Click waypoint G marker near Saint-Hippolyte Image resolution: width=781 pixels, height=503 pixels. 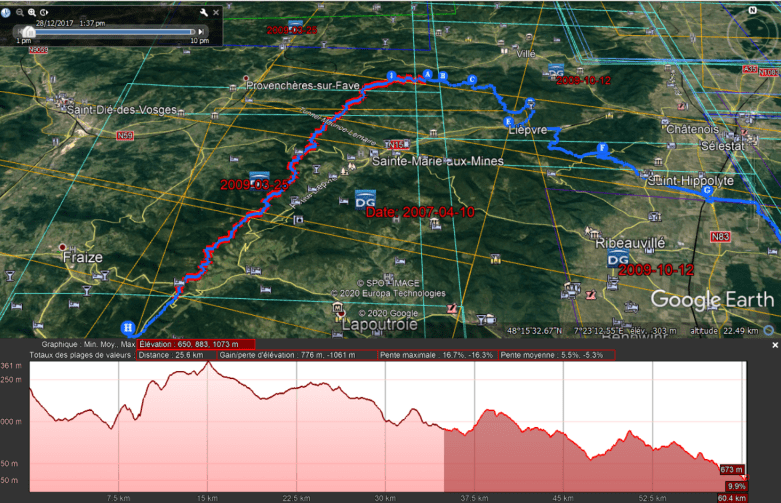707,190
